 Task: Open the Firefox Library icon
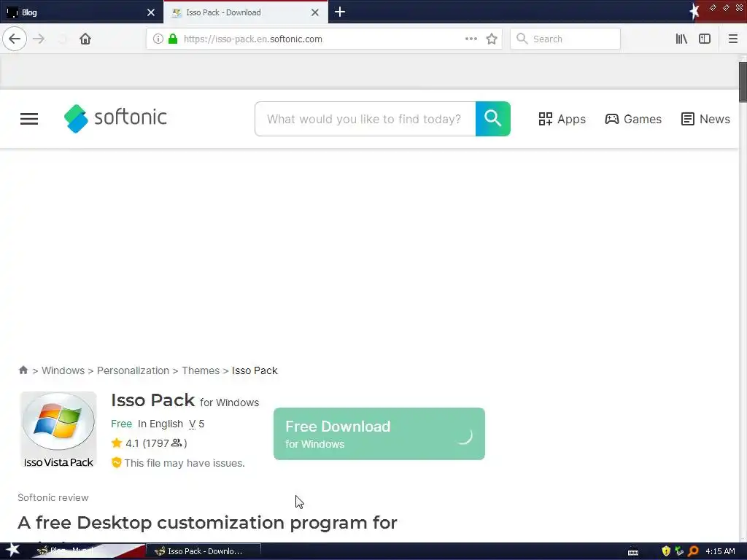click(x=681, y=39)
